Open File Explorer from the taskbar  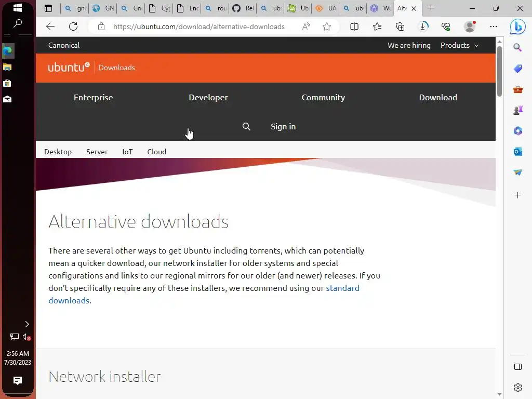pos(7,67)
